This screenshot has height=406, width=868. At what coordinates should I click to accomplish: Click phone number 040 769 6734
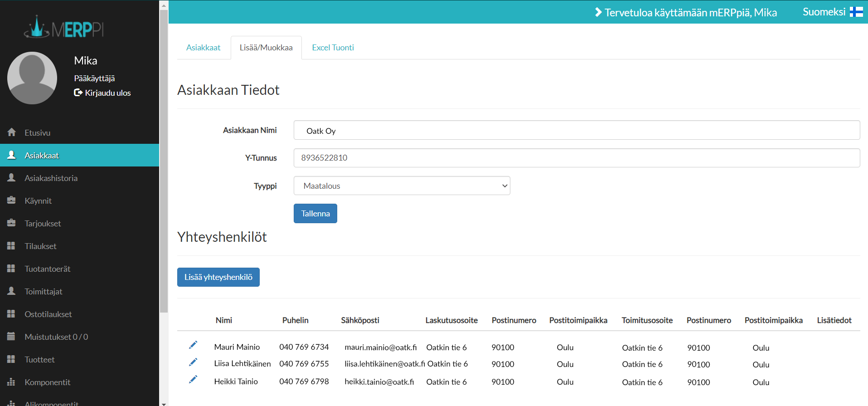304,347
